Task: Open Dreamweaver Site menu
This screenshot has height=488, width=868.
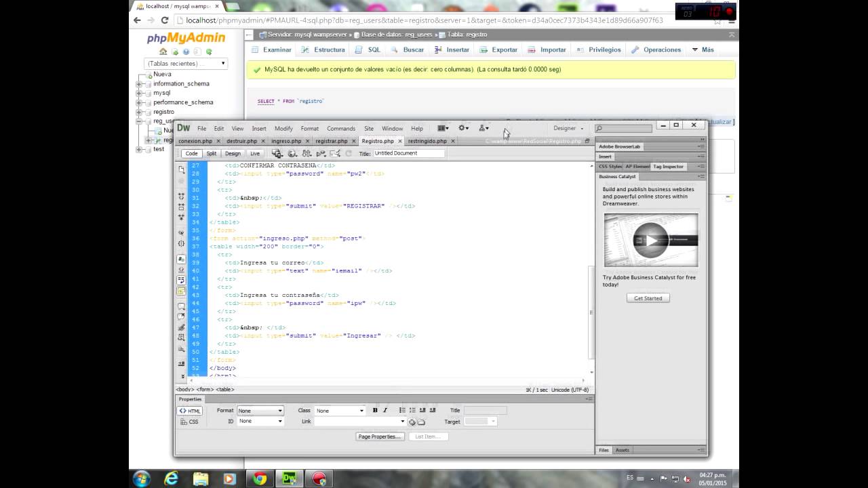Action: pos(369,129)
